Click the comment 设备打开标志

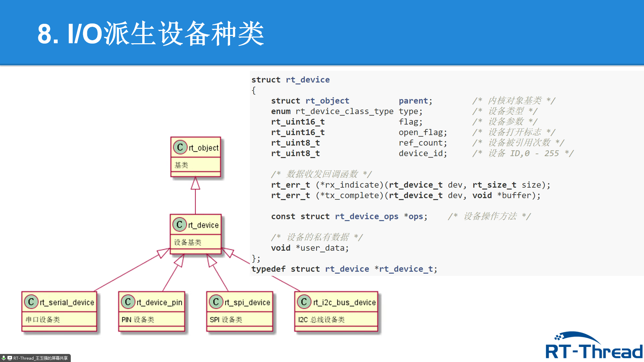[x=515, y=132]
